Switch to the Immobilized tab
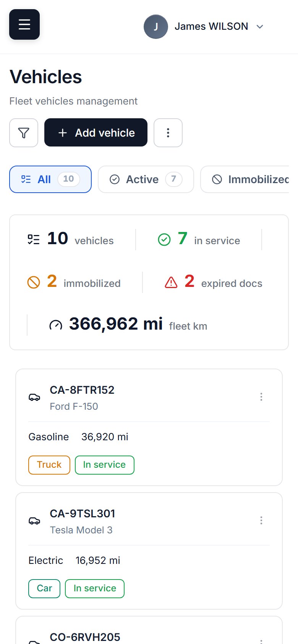The height and width of the screenshot is (644, 298). tap(245, 179)
